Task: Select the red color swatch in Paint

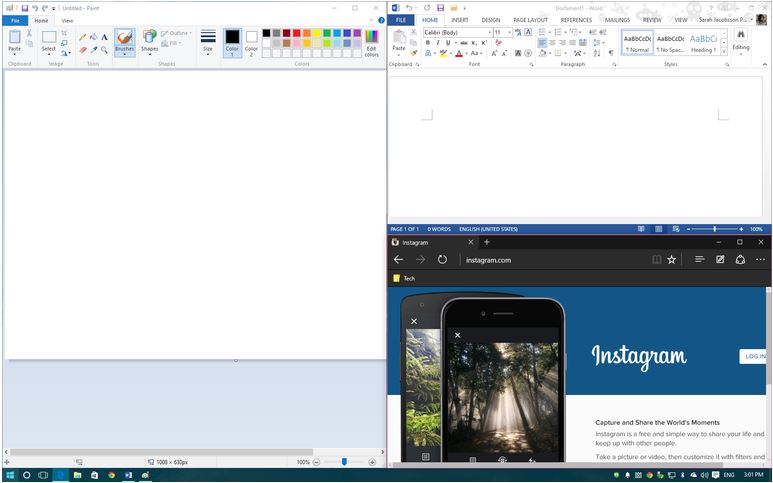Action: click(296, 33)
